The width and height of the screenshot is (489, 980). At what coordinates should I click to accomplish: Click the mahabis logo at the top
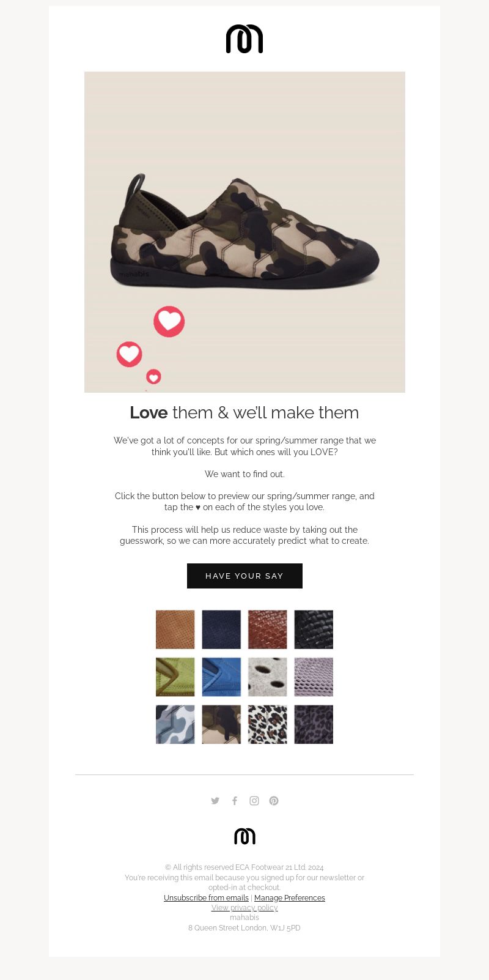[244, 39]
